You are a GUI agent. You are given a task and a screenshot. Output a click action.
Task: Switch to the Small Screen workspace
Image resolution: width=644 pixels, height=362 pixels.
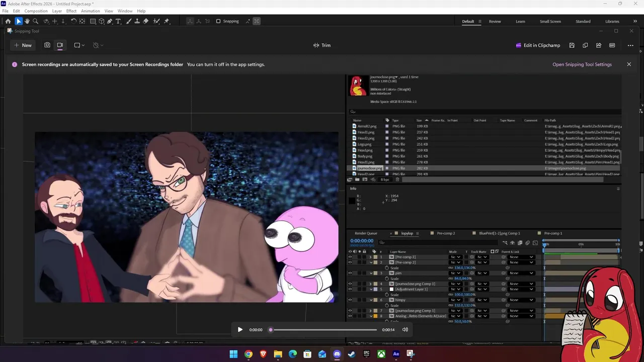(550, 21)
